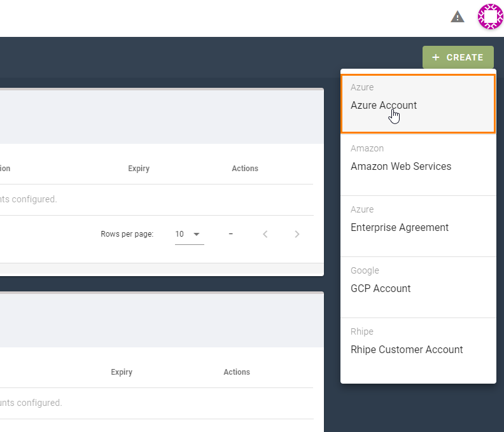Screen dimensions: 504x432
Task: Click Actions column header in lower table
Action: pos(237,372)
